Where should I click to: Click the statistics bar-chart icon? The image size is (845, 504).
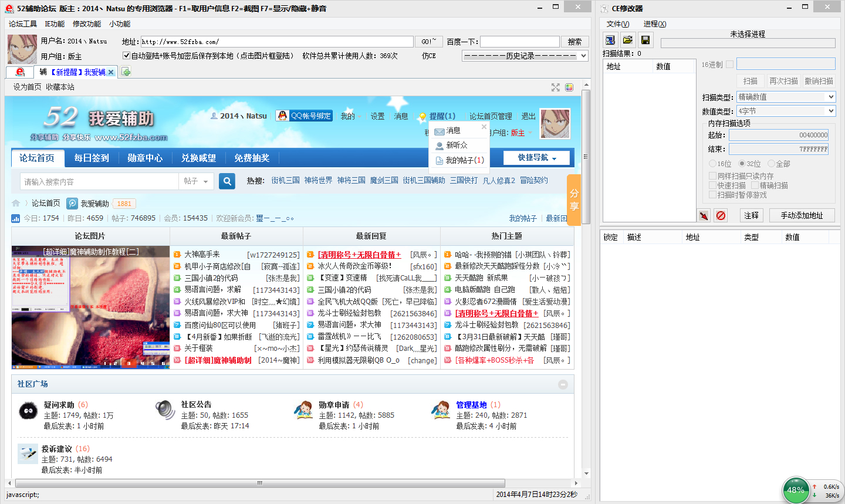click(16, 218)
